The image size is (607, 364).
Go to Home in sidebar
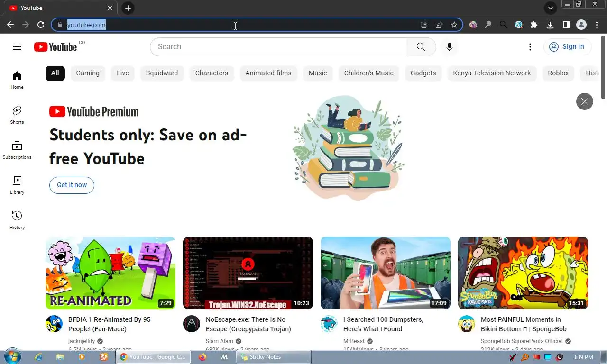17,80
